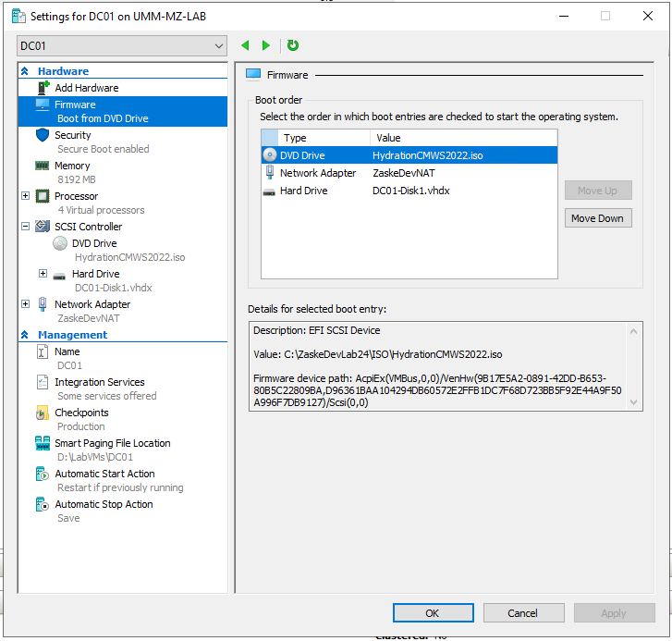This screenshot has width=672, height=641.
Task: Select the Add Hardware icon
Action: (x=43, y=88)
